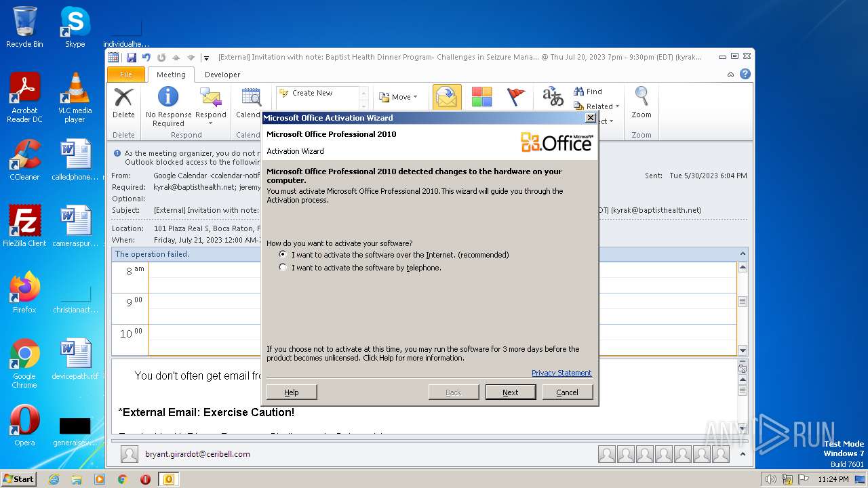The height and width of the screenshot is (488, 868).
Task: Click the Help button in Activation Wizard
Action: click(292, 392)
